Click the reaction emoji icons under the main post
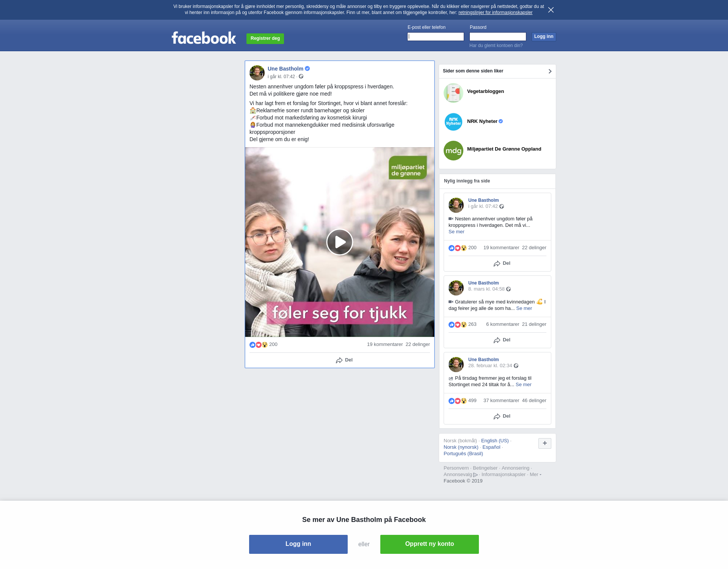Screen dimensions: 728x569 259,345
